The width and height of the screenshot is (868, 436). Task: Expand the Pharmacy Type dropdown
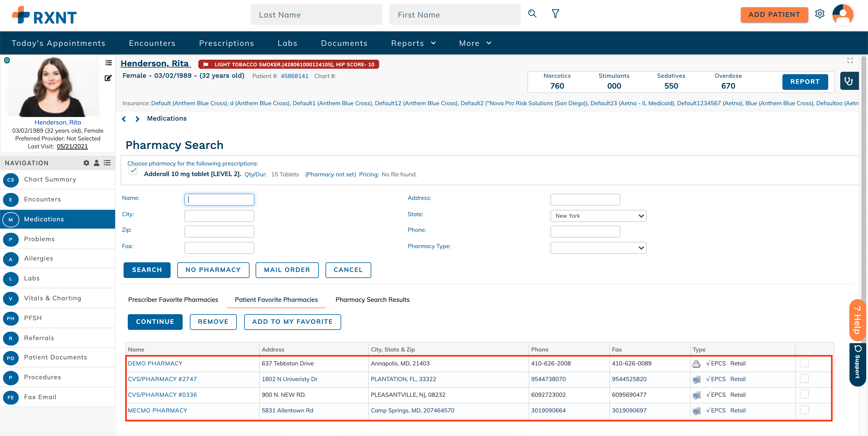click(598, 248)
